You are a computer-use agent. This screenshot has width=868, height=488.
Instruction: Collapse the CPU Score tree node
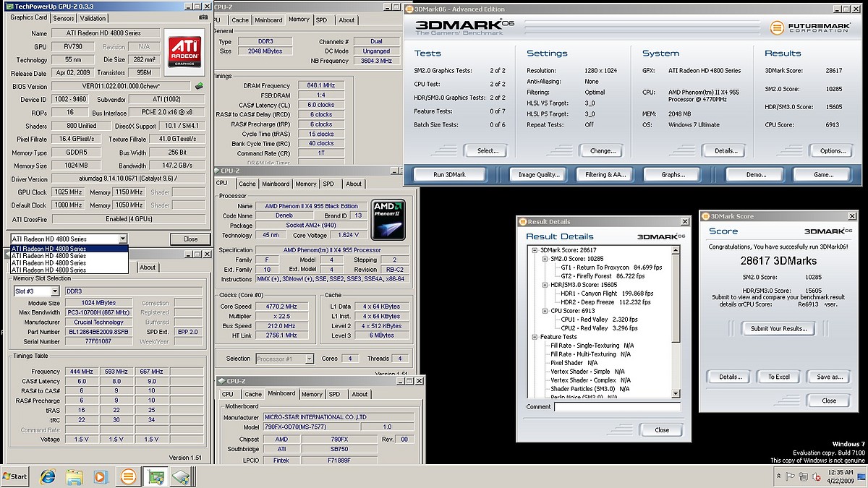[x=545, y=311]
